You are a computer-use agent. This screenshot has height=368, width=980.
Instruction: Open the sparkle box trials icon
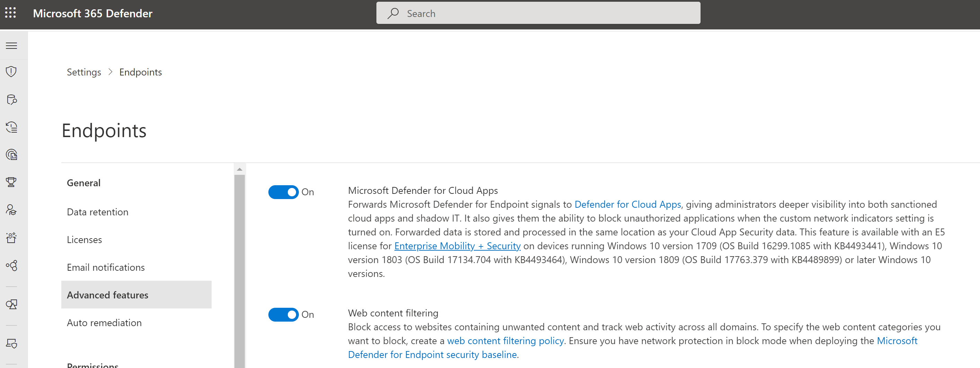pyautogui.click(x=11, y=238)
